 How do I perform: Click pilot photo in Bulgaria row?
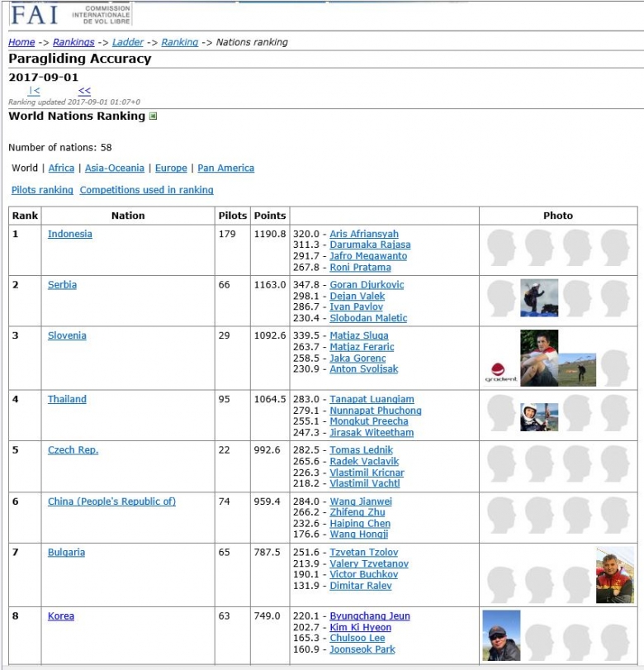point(615,575)
